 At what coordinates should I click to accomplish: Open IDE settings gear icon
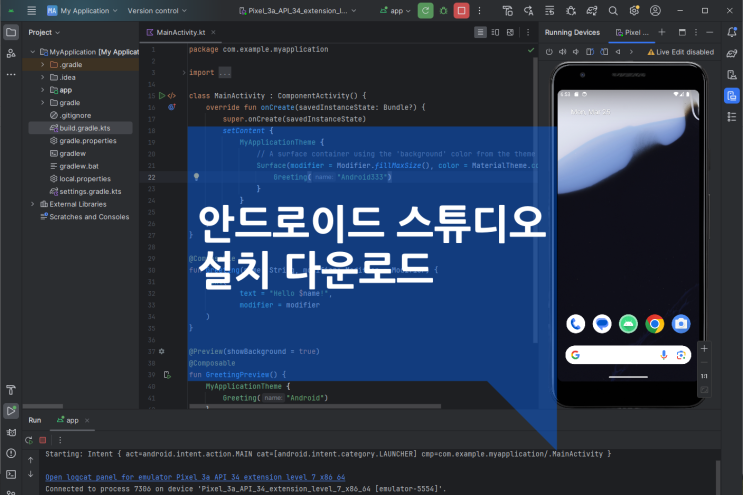[x=634, y=10]
